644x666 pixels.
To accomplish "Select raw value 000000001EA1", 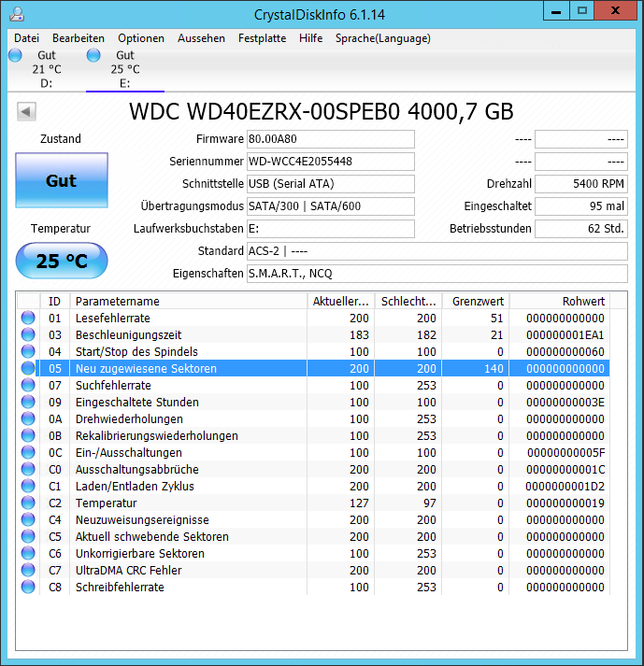I will click(x=565, y=335).
